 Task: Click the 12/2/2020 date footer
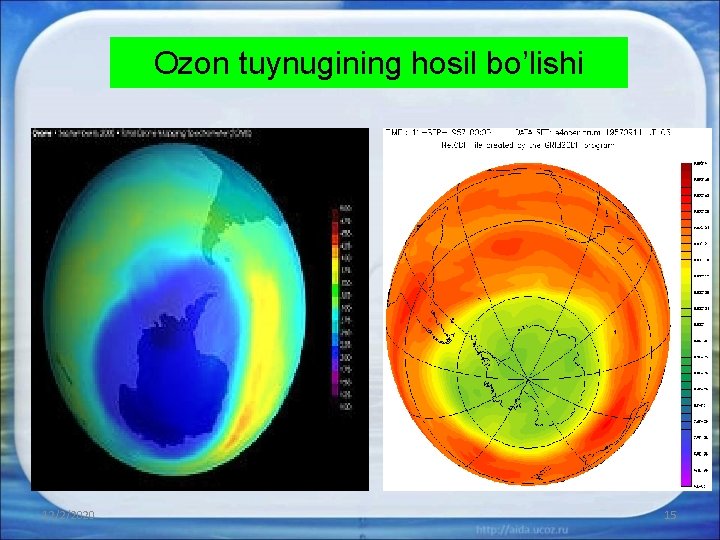[x=68, y=515]
